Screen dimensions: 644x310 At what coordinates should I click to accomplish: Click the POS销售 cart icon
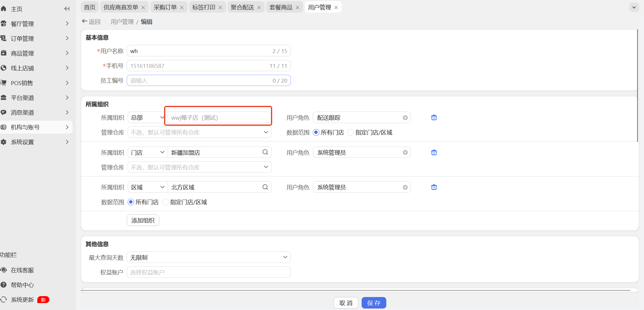[x=4, y=83]
